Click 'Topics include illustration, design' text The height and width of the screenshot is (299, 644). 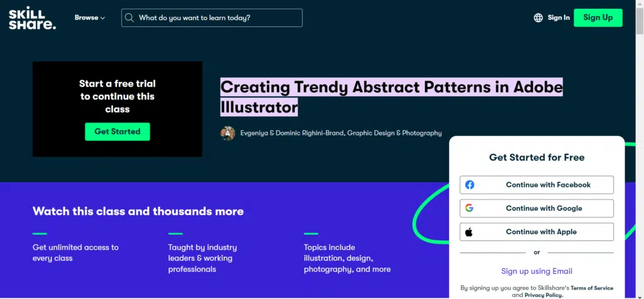click(x=347, y=258)
